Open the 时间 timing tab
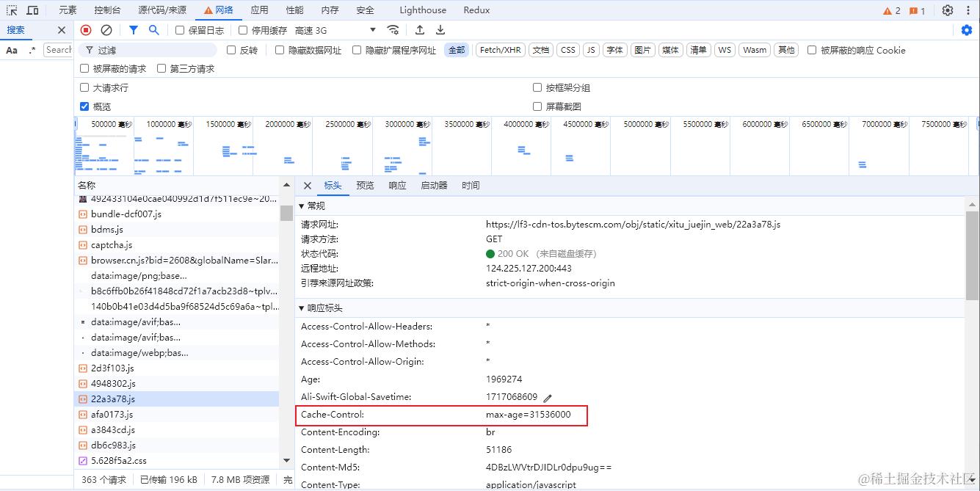The height and width of the screenshot is (491, 980). 471,186
